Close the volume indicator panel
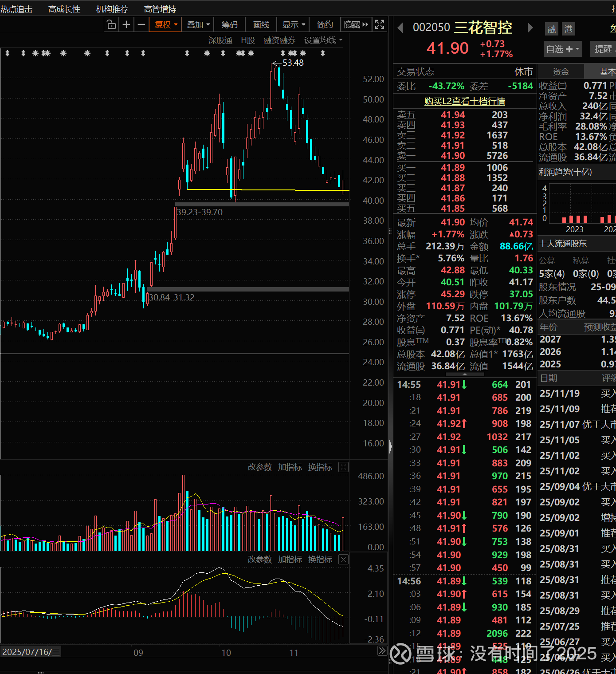 pos(343,467)
